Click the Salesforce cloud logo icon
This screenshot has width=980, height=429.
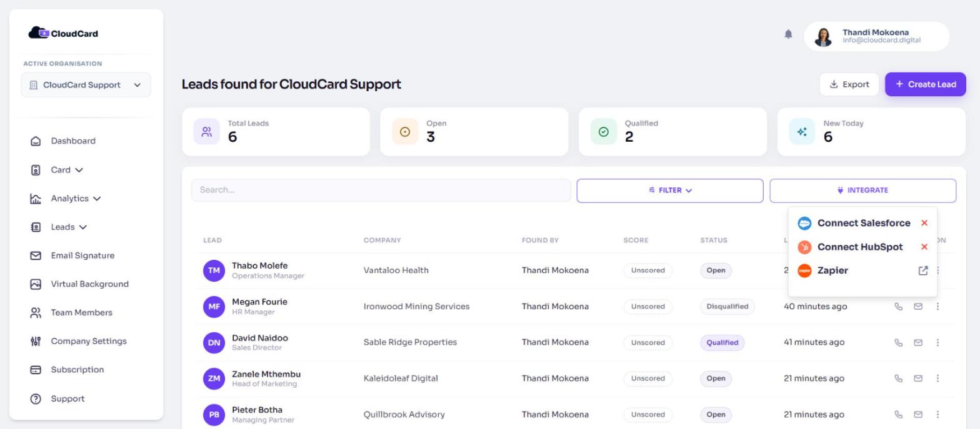[805, 223]
